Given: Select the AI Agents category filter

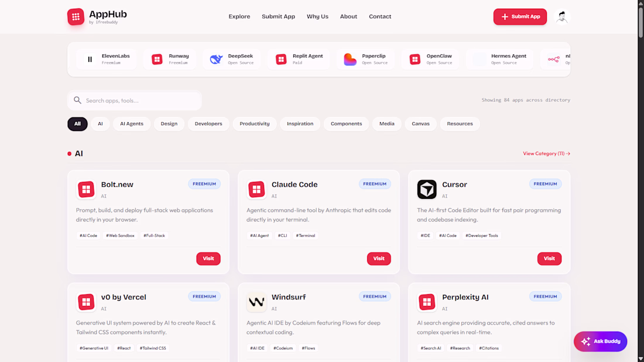Looking at the screenshot, I should coord(132,123).
